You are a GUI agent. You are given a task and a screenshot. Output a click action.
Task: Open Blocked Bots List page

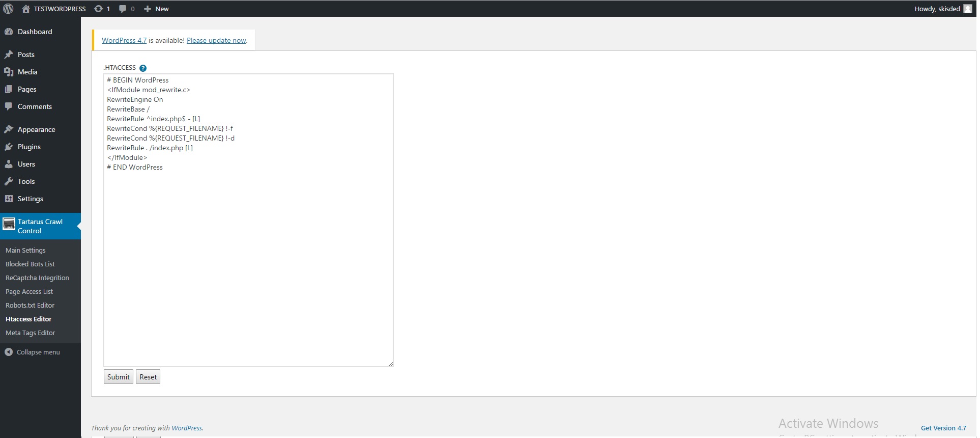point(30,264)
